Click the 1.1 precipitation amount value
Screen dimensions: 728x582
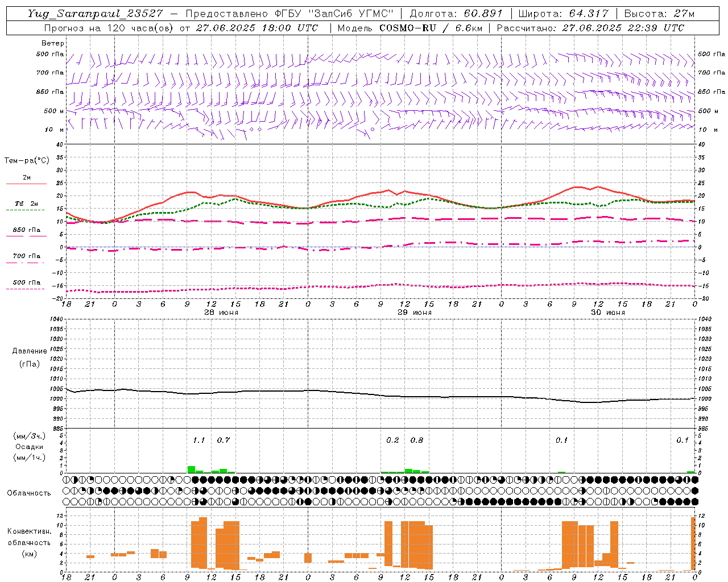(x=198, y=440)
